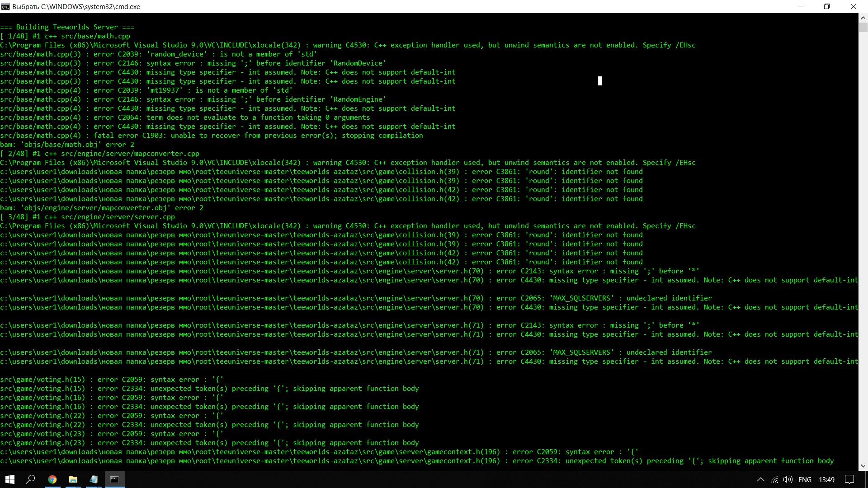Minimize the cmd.exe window
Viewport: 868px width, 488px height.
click(x=801, y=6)
